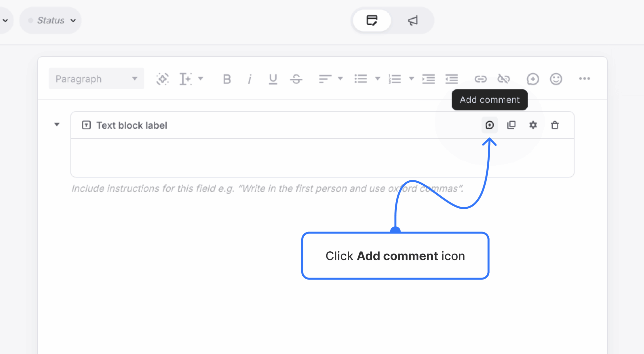
Task: Open the more formatting options menu
Action: (584, 79)
